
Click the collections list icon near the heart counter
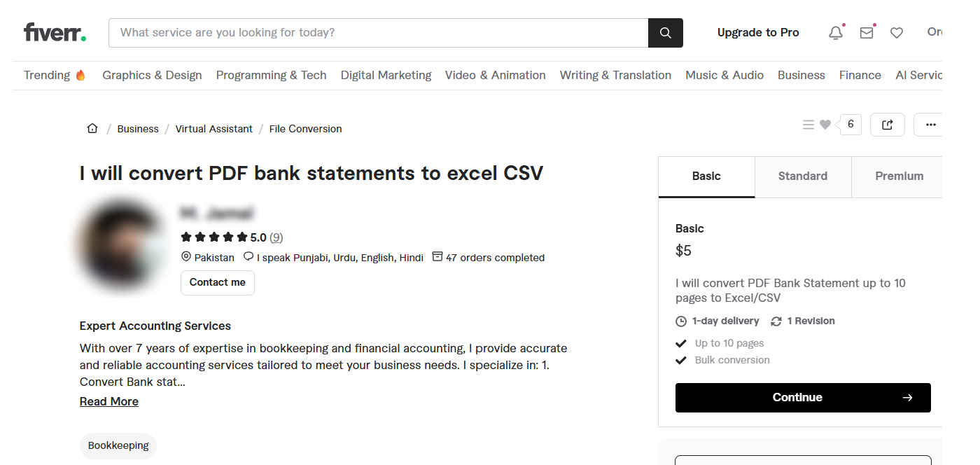tap(808, 124)
